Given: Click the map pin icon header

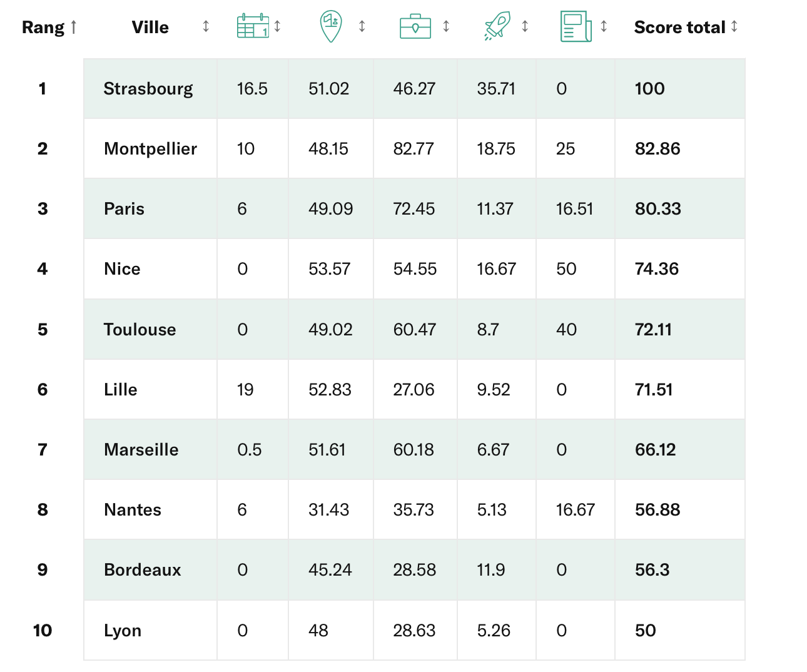Looking at the screenshot, I should click(330, 26).
